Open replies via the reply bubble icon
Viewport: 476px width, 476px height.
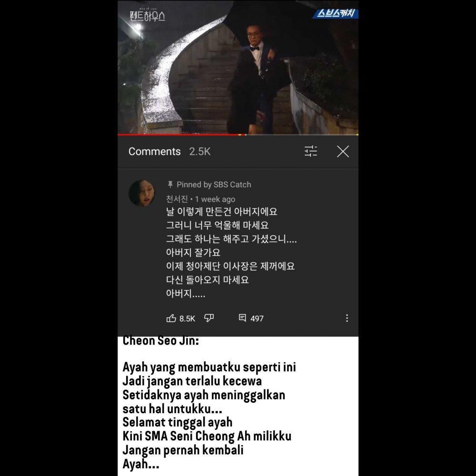242,318
